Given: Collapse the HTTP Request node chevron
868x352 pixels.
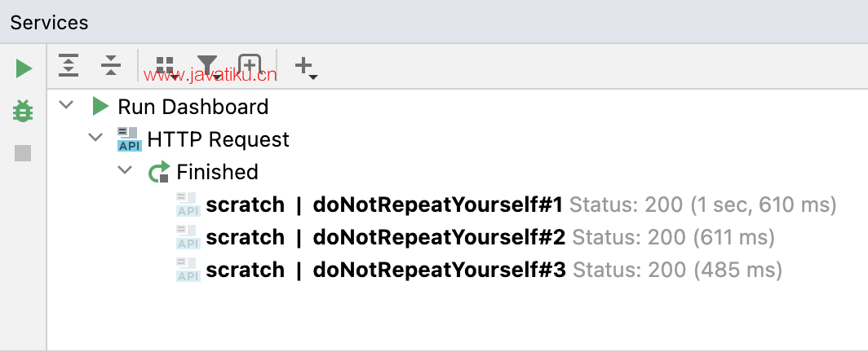Looking at the screenshot, I should [x=95, y=137].
